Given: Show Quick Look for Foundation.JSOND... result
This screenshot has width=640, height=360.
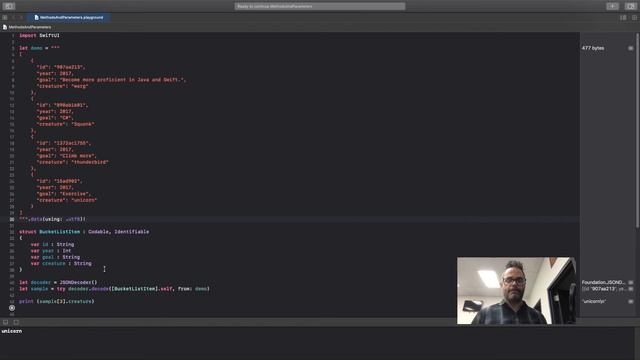Looking at the screenshot, I should (631, 282).
